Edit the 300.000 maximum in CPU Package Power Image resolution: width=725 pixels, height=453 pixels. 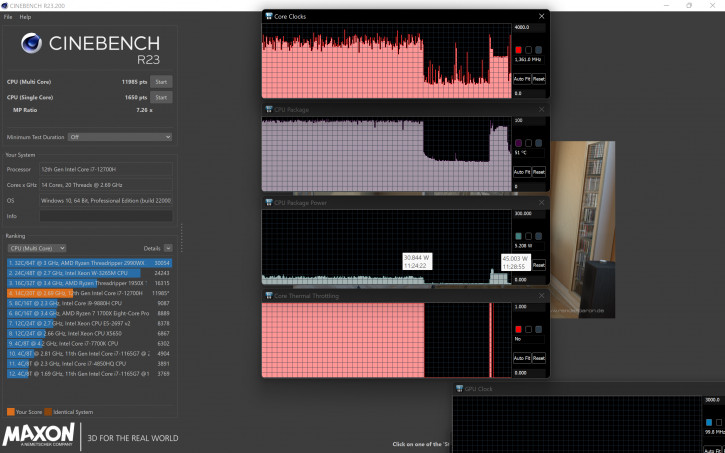click(x=529, y=214)
